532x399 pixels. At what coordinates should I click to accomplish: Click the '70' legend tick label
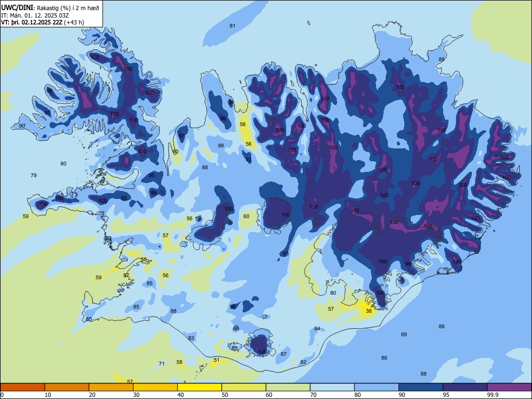point(313,395)
